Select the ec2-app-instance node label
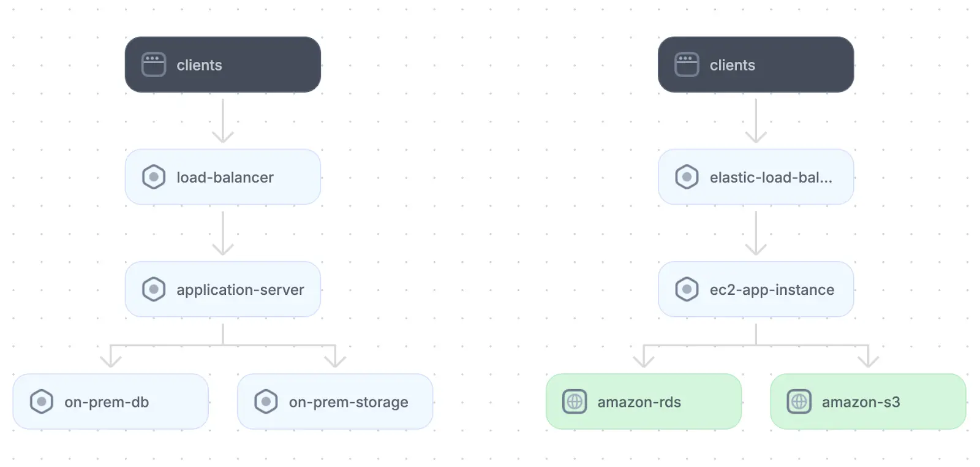The image size is (980, 467). click(x=772, y=289)
